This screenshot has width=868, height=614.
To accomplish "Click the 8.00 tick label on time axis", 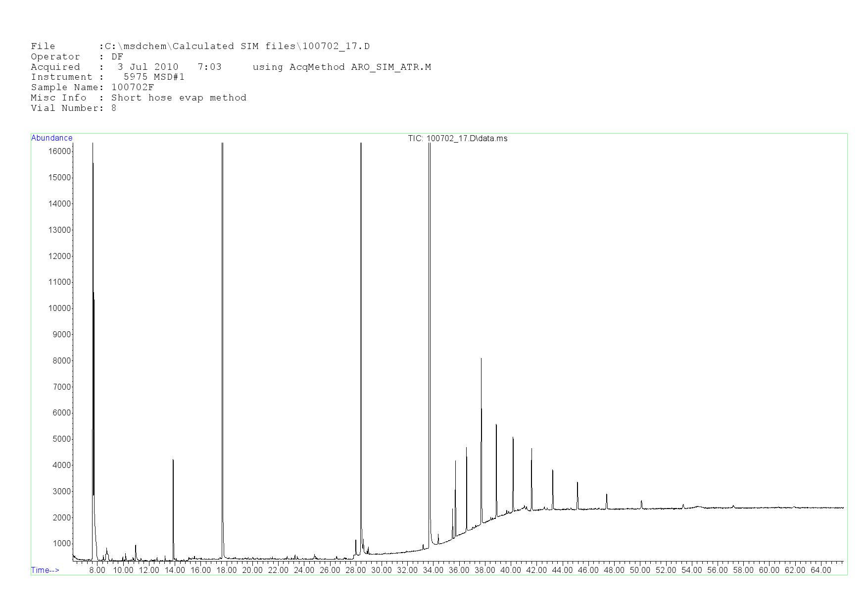I will pyautogui.click(x=97, y=570).
